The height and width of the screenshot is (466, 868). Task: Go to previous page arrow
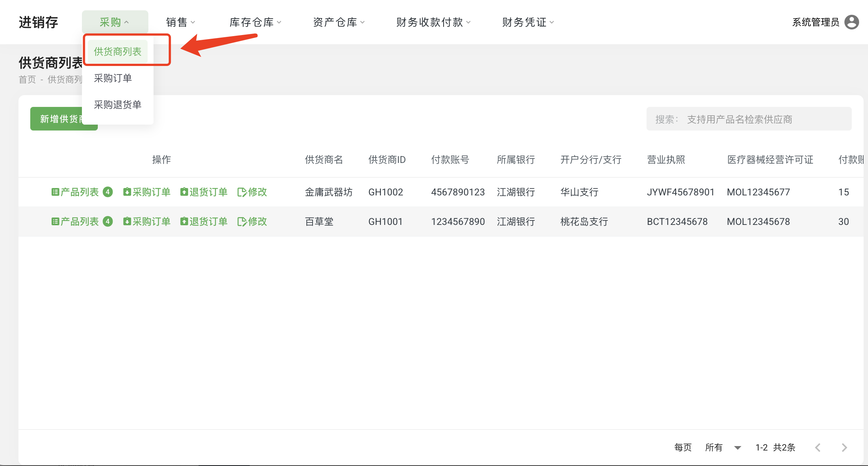click(x=818, y=448)
